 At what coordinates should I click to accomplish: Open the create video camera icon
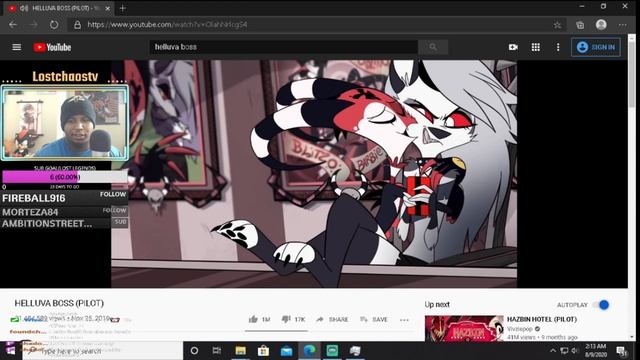point(513,47)
